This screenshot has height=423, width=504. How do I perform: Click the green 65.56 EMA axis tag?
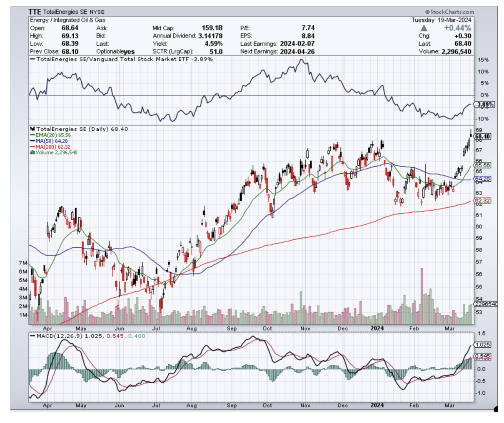point(483,165)
